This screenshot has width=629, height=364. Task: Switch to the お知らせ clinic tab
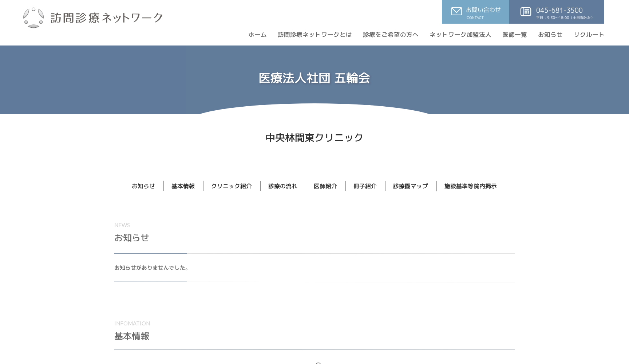[143, 186]
